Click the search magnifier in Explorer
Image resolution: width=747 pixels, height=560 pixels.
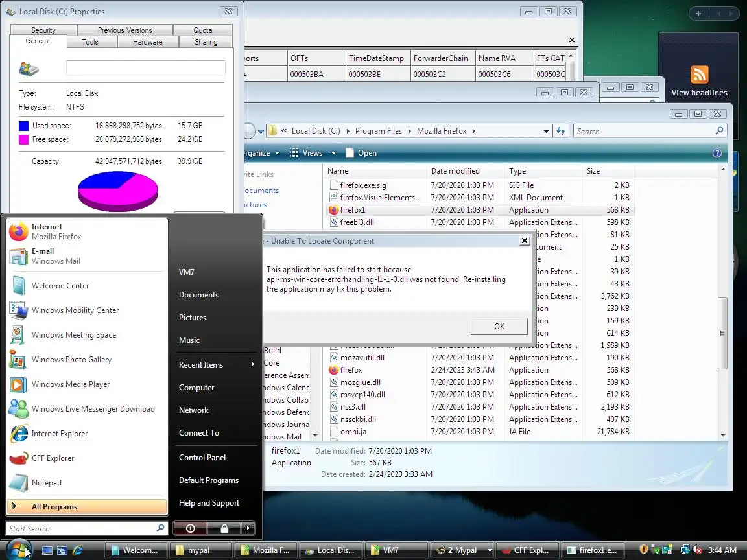click(x=719, y=131)
